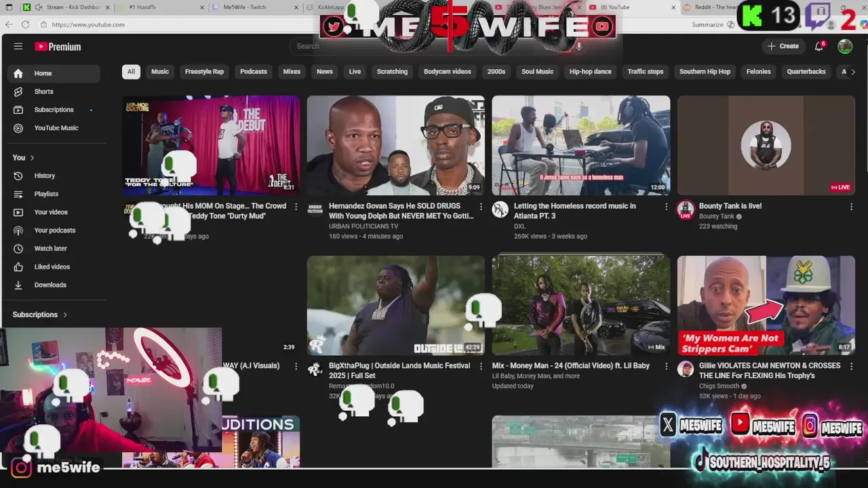Open options menu for Bounty Tank live
This screenshot has height=488, width=868.
point(851,207)
